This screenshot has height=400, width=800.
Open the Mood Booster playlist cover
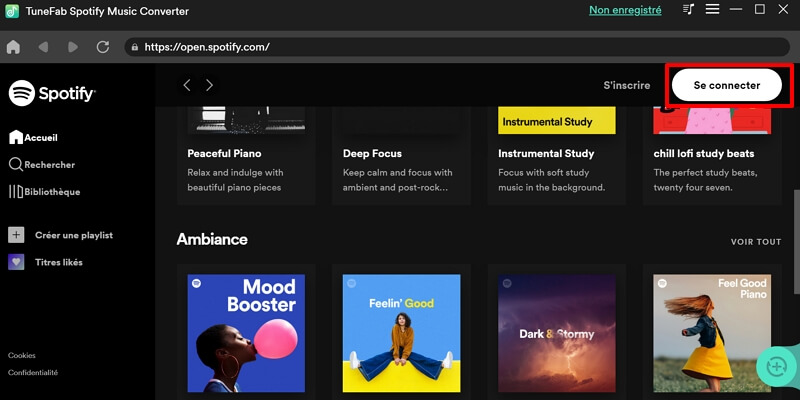246,333
